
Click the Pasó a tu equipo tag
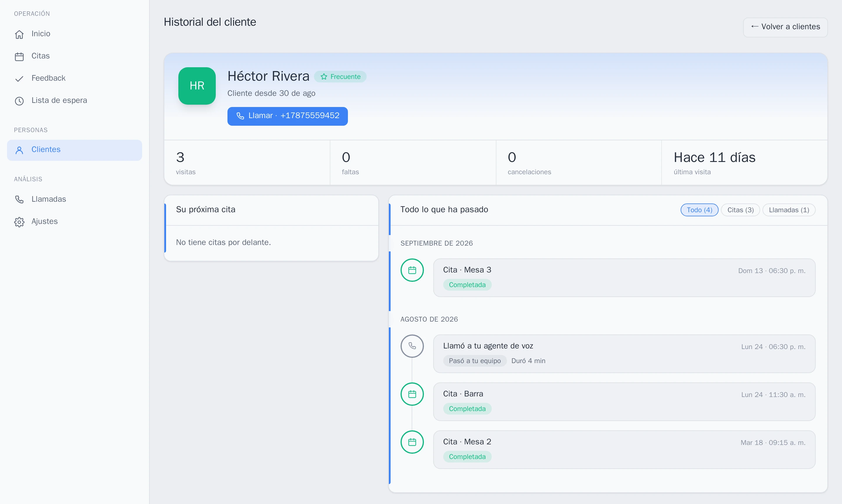point(475,361)
